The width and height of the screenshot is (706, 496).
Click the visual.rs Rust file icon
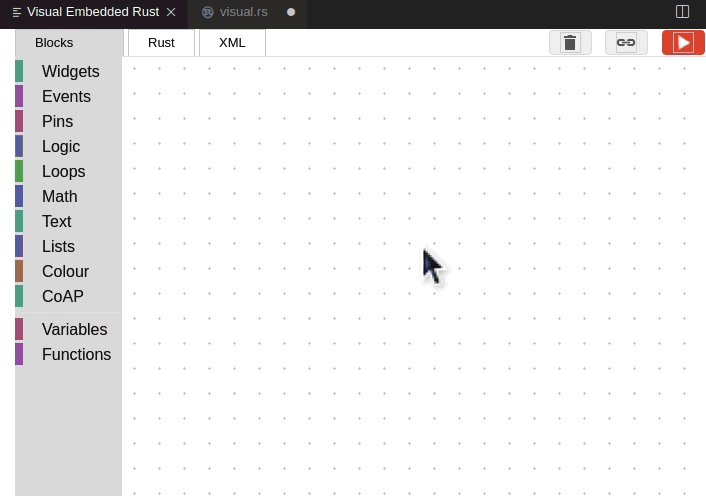[207, 12]
